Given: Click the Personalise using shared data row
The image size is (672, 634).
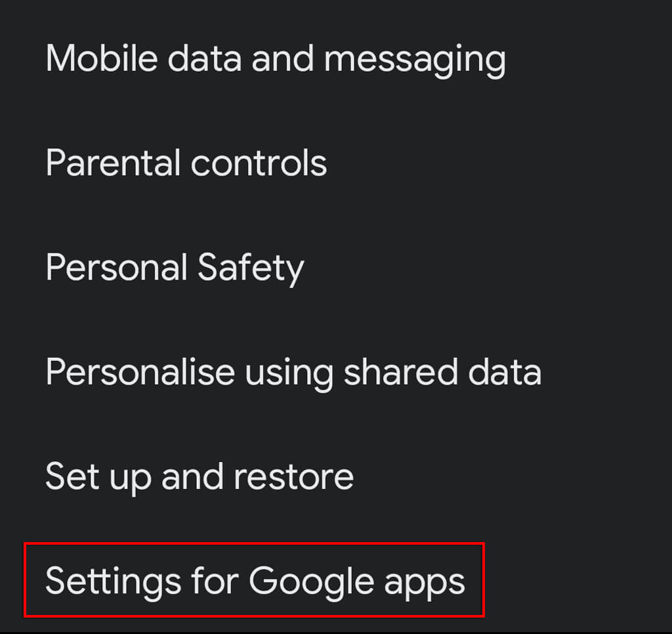Looking at the screenshot, I should tap(336, 372).
